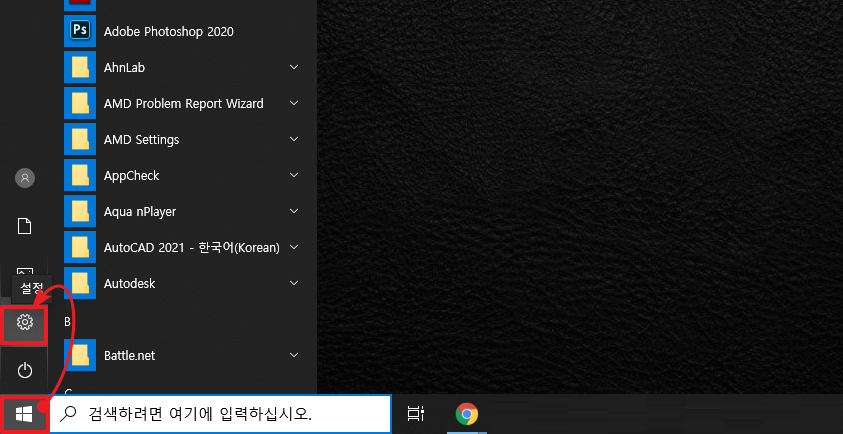Launch Google Chrome from the taskbar
Viewport: 843px width, 434px height.
tap(467, 414)
